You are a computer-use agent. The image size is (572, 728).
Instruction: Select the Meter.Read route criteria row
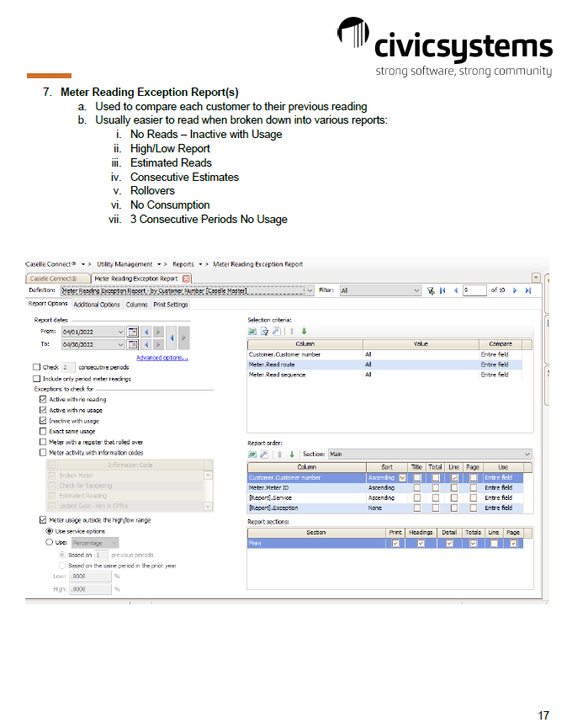(385, 365)
